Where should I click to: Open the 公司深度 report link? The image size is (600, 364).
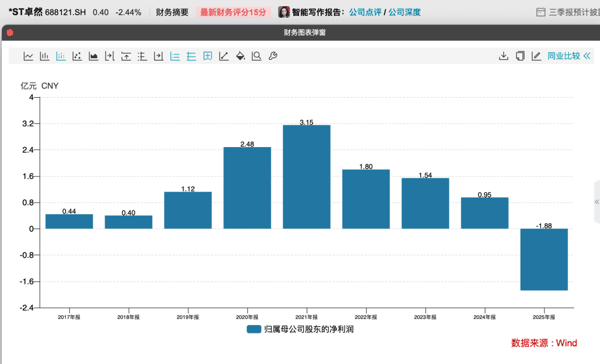click(x=404, y=12)
